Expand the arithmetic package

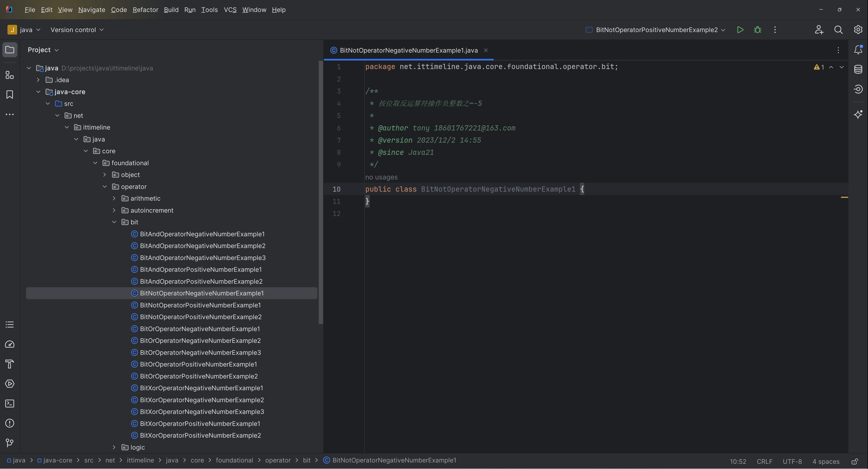click(x=114, y=198)
